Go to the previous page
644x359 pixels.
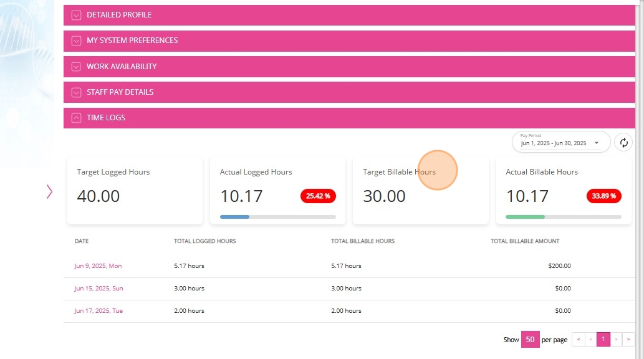coord(590,339)
